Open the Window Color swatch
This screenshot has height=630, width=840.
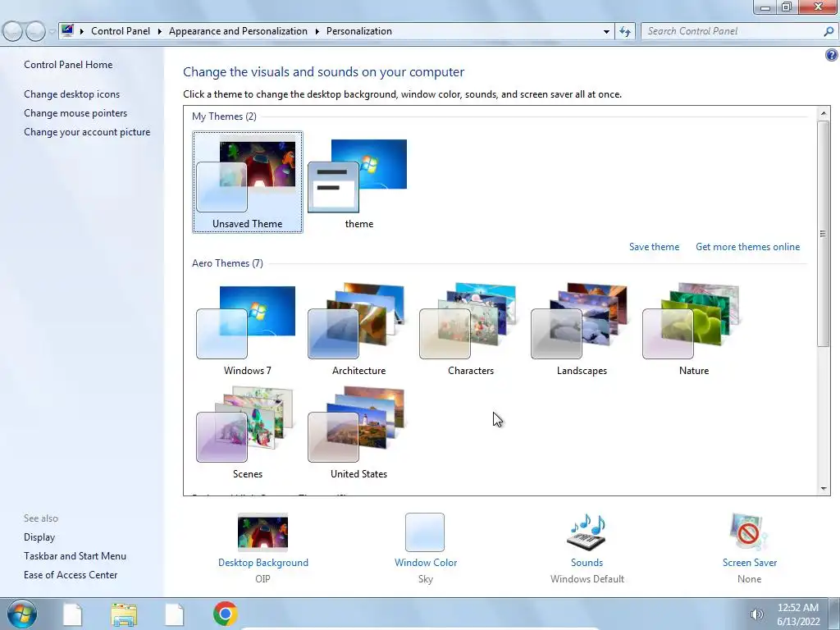425,532
